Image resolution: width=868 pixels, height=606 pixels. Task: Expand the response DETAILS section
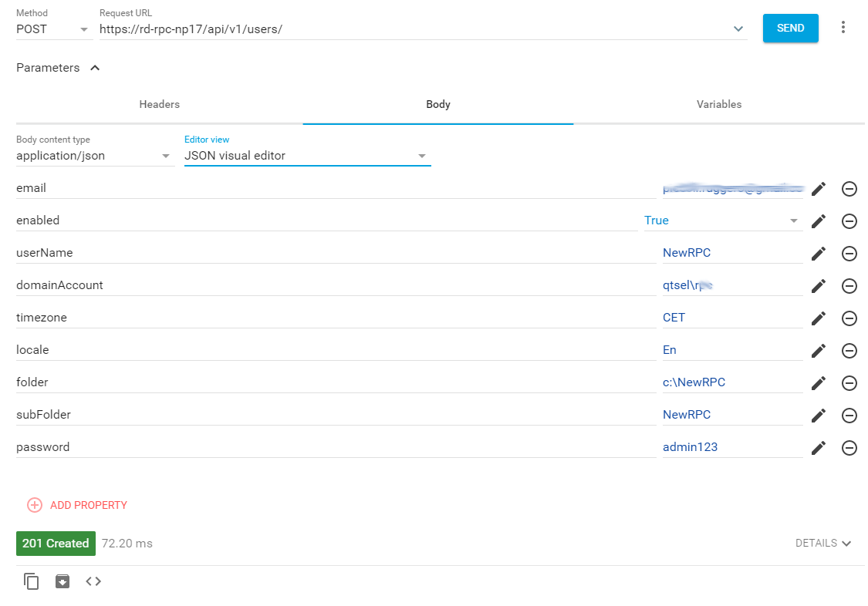pyautogui.click(x=823, y=544)
